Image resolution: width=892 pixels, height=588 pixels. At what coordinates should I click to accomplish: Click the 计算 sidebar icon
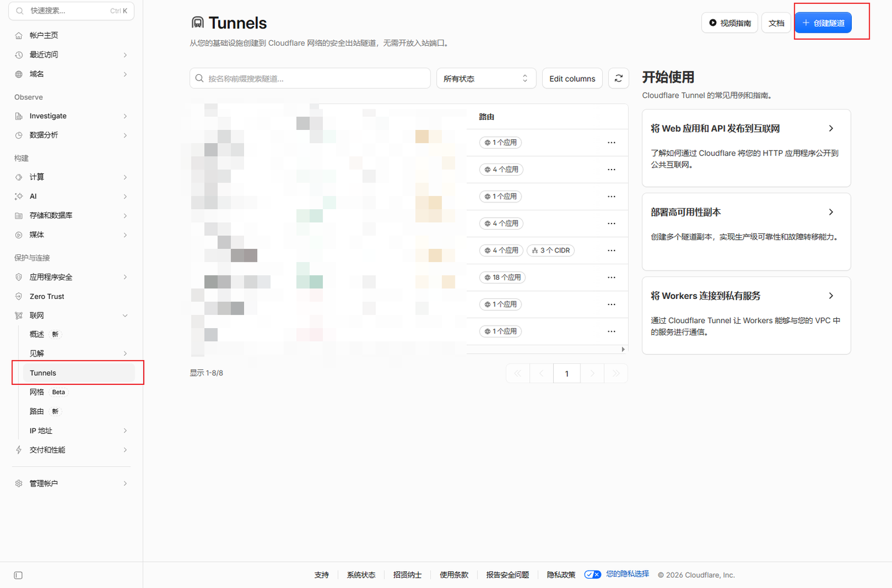point(19,177)
